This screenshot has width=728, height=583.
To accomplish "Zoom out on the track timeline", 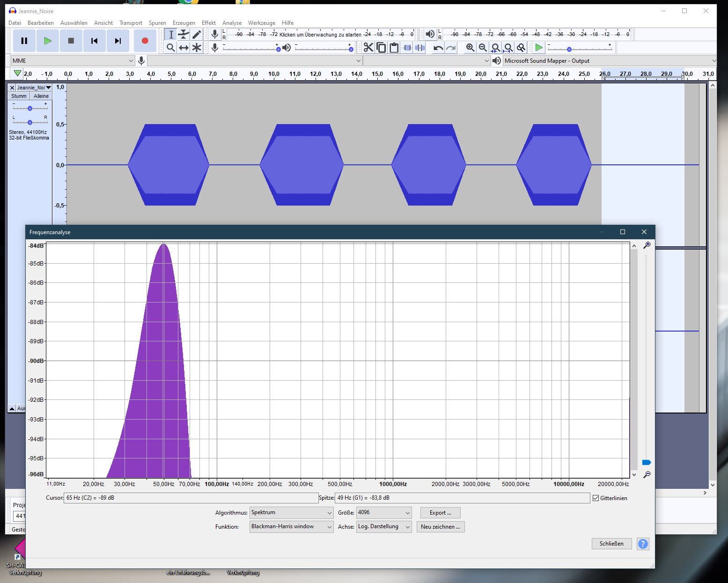I will click(483, 47).
